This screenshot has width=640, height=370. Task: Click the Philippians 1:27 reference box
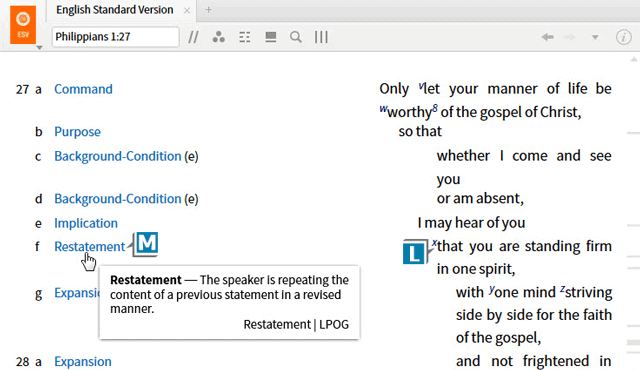(115, 37)
